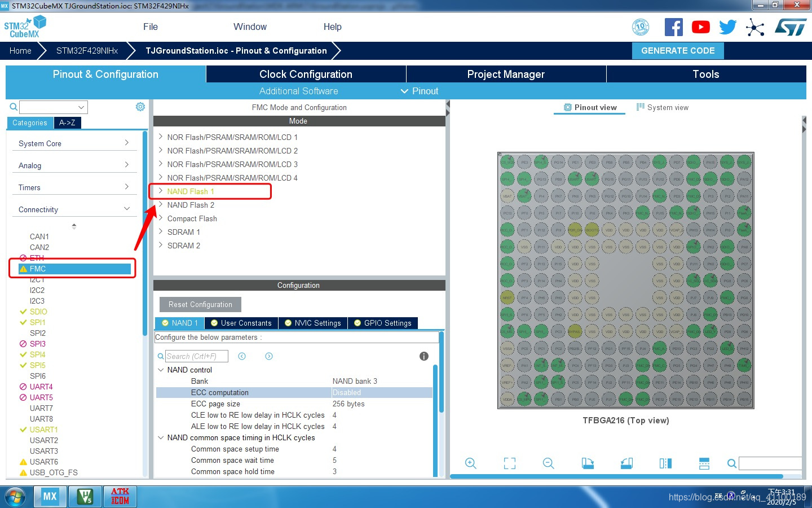Viewport: 812px width, 508px height.
Task: Click the pin search input field
Action: coord(770,463)
